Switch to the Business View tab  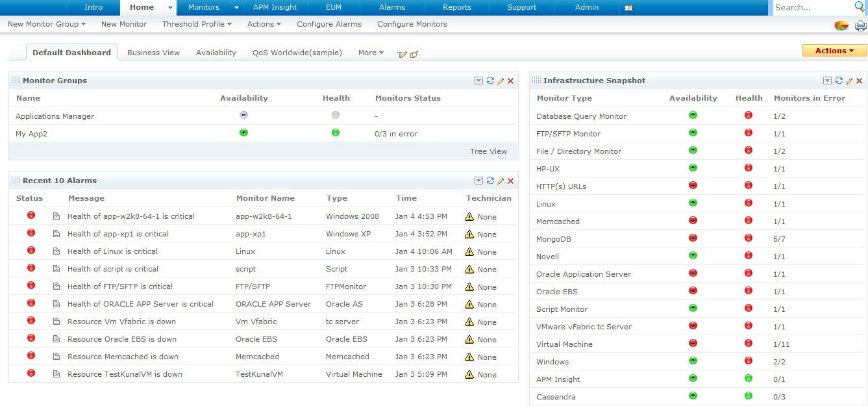click(153, 53)
